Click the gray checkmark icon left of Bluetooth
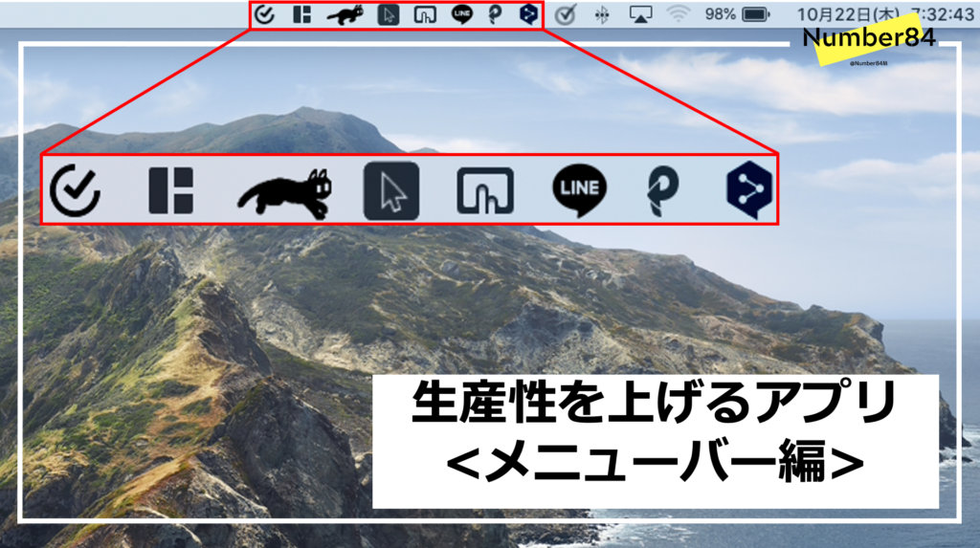 (x=566, y=14)
